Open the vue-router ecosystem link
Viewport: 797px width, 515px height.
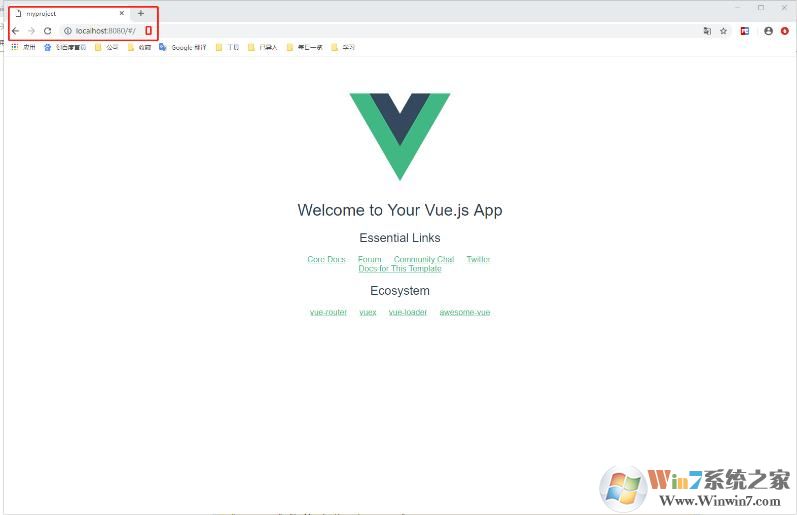[328, 312]
